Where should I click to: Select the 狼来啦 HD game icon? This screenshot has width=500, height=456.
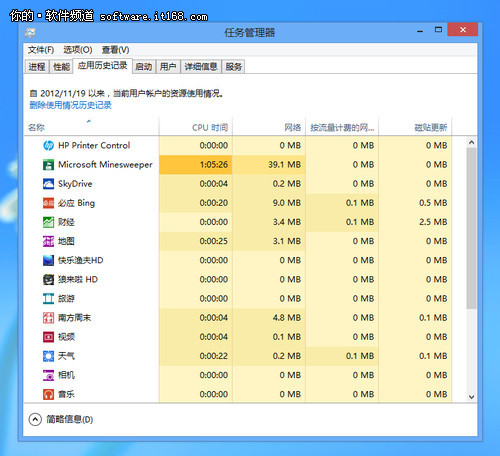[x=48, y=280]
